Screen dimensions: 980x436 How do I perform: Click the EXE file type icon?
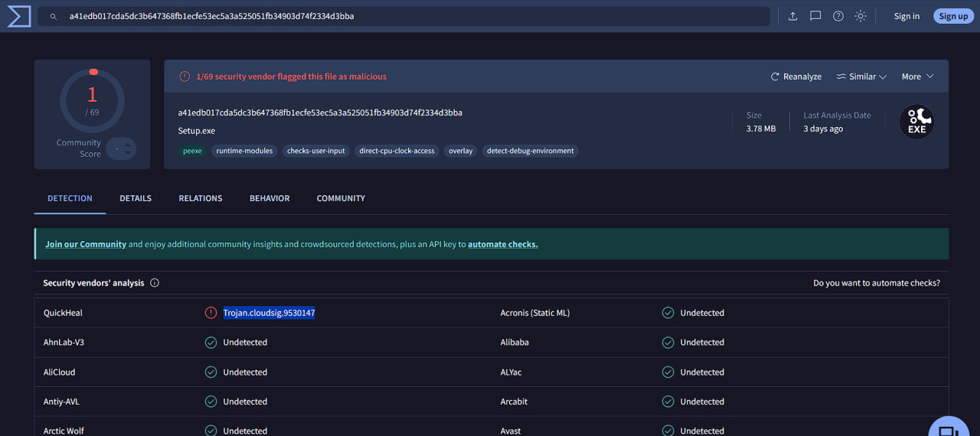[916, 122]
